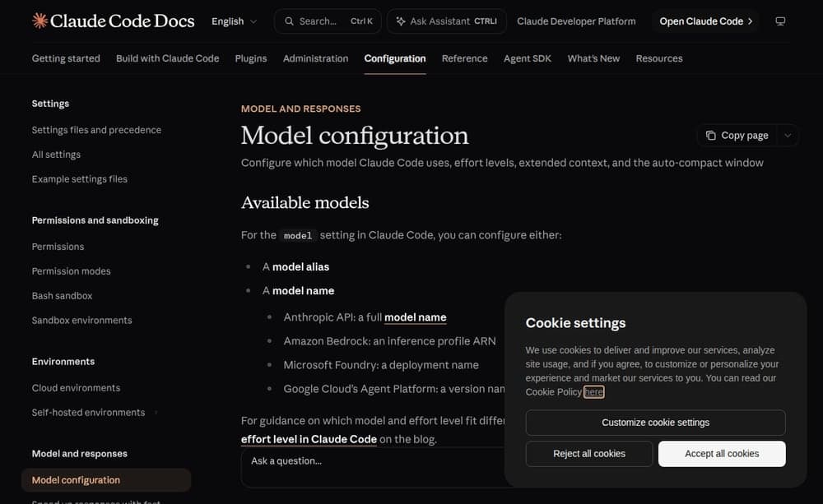The height and width of the screenshot is (504, 823).
Task: Select Model configuration in the sidebar
Action: coord(106,480)
